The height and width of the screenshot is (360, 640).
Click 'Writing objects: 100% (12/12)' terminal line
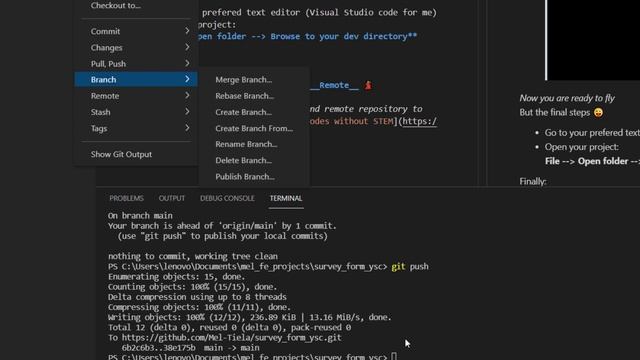click(x=249, y=317)
